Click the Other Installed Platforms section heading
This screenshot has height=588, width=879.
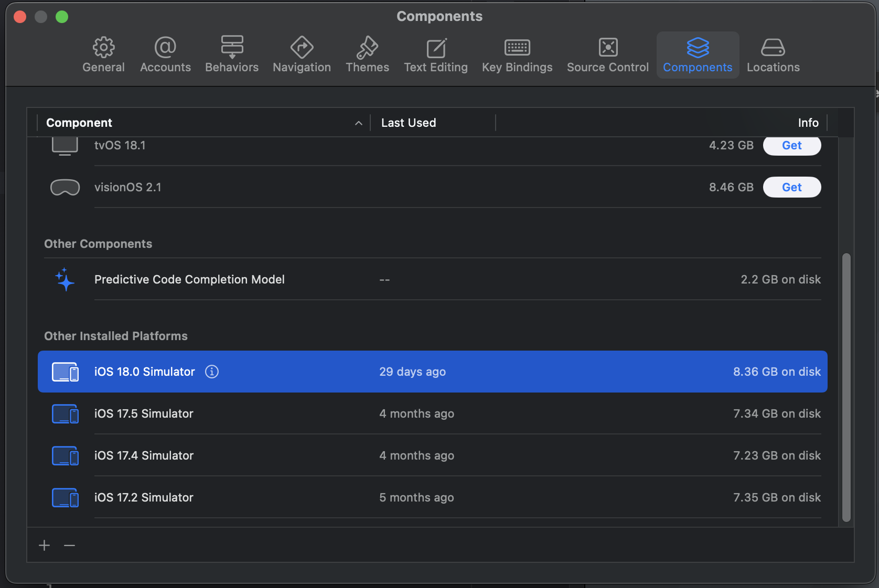point(116,336)
